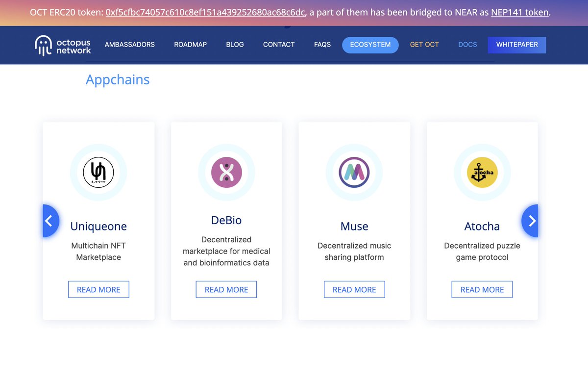
Task: Open the CONTACT menu item
Action: tap(279, 45)
